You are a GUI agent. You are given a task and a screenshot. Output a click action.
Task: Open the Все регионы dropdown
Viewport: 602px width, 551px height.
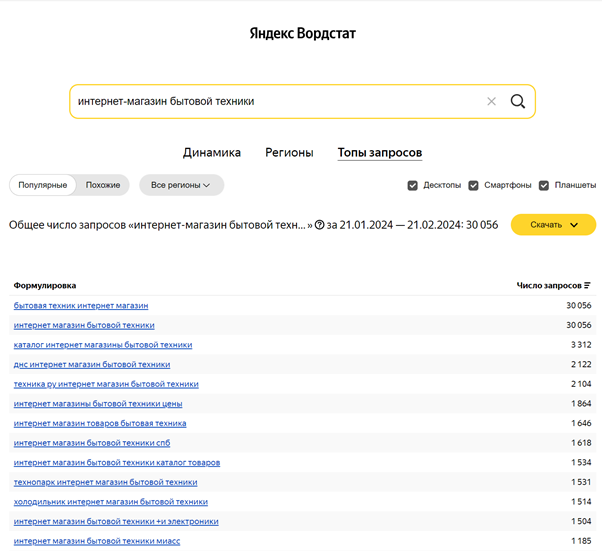[x=181, y=185]
